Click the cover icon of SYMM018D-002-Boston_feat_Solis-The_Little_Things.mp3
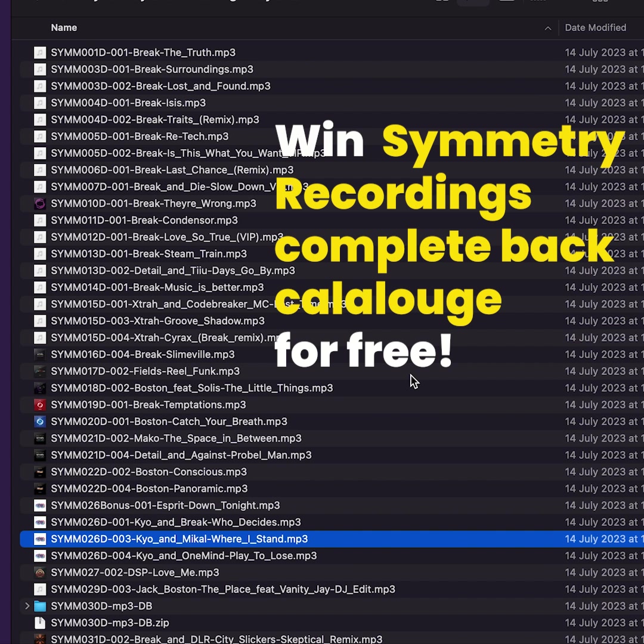 (40, 388)
